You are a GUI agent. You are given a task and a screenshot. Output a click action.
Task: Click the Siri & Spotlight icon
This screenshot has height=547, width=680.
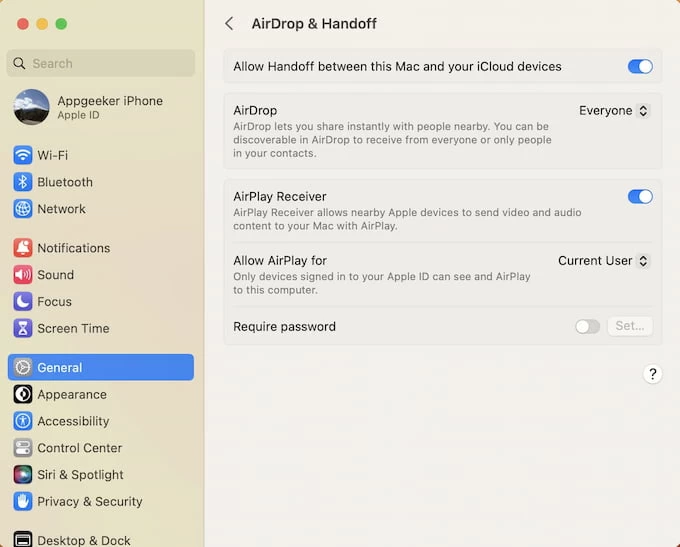coord(23,475)
